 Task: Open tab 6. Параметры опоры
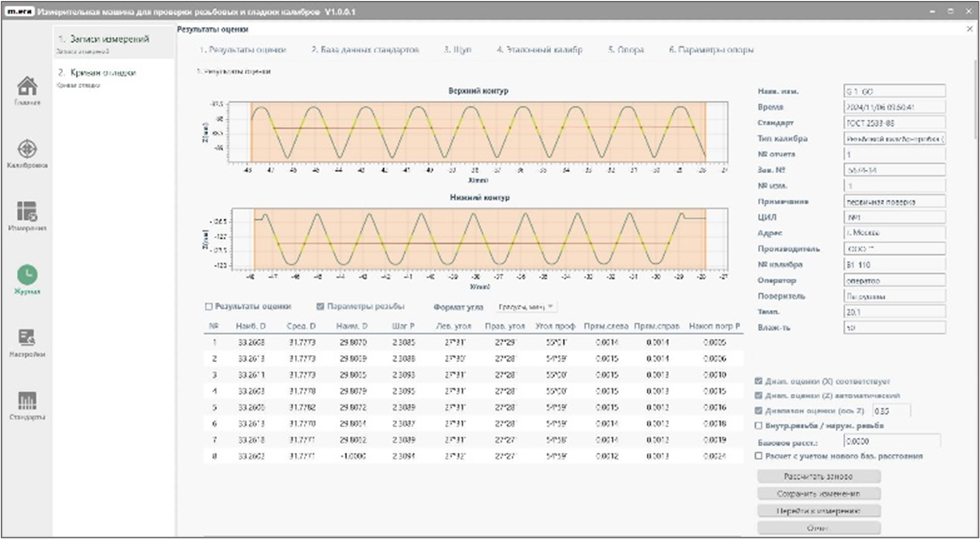(711, 49)
